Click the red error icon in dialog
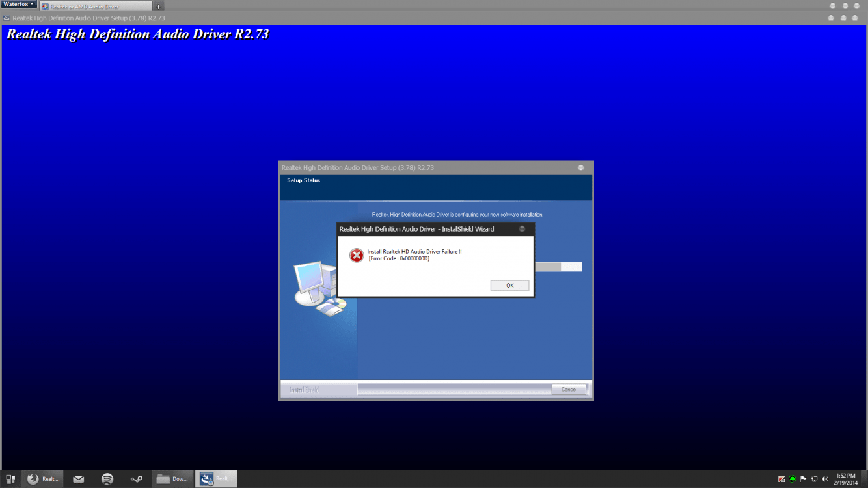Viewport: 868px width, 488px height. click(357, 255)
